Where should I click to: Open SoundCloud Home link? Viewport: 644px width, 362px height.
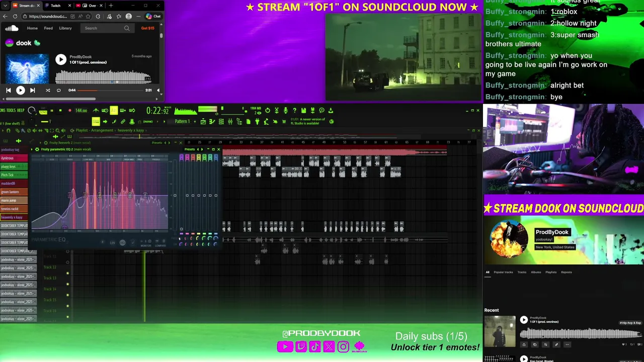coord(32,28)
